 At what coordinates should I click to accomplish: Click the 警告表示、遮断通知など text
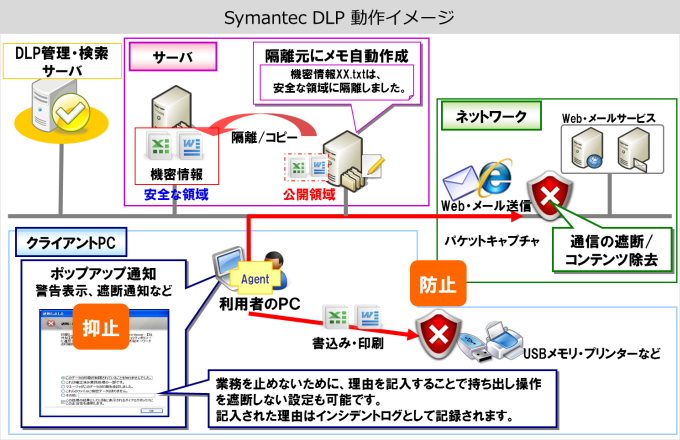104,291
